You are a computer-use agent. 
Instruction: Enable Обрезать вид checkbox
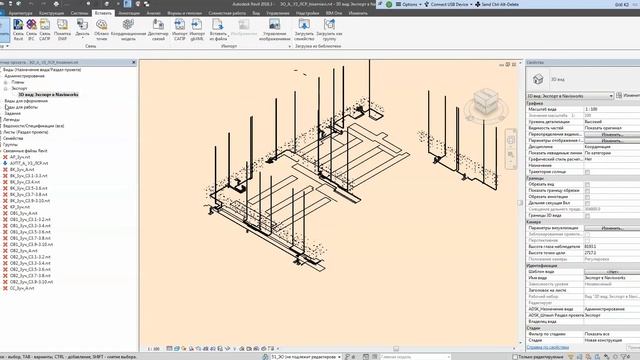pyautogui.click(x=587, y=184)
